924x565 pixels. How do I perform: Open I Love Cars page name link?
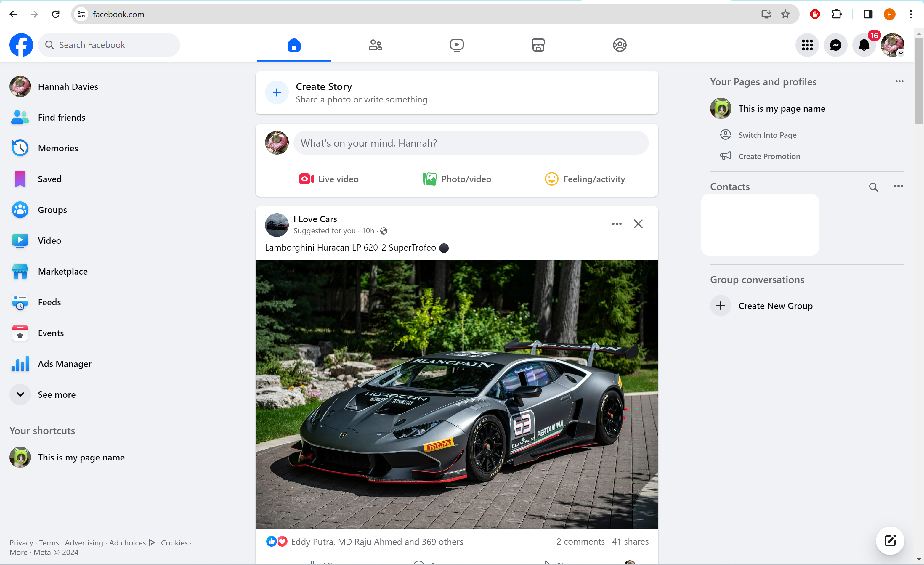[x=315, y=219]
